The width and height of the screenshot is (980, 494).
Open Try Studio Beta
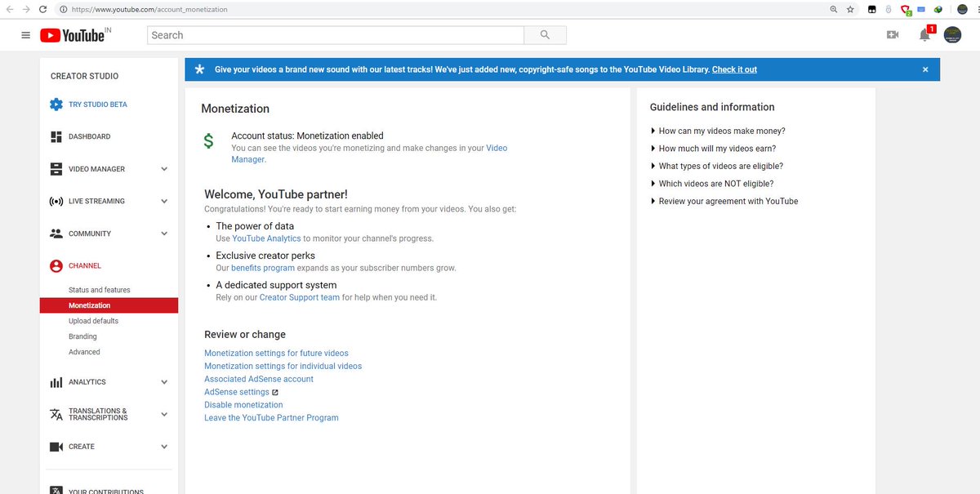click(98, 105)
